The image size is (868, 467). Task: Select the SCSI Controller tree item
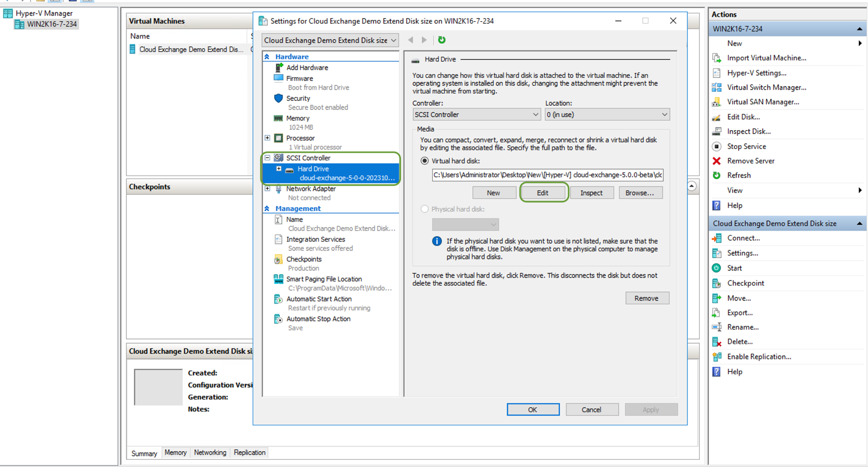(308, 158)
